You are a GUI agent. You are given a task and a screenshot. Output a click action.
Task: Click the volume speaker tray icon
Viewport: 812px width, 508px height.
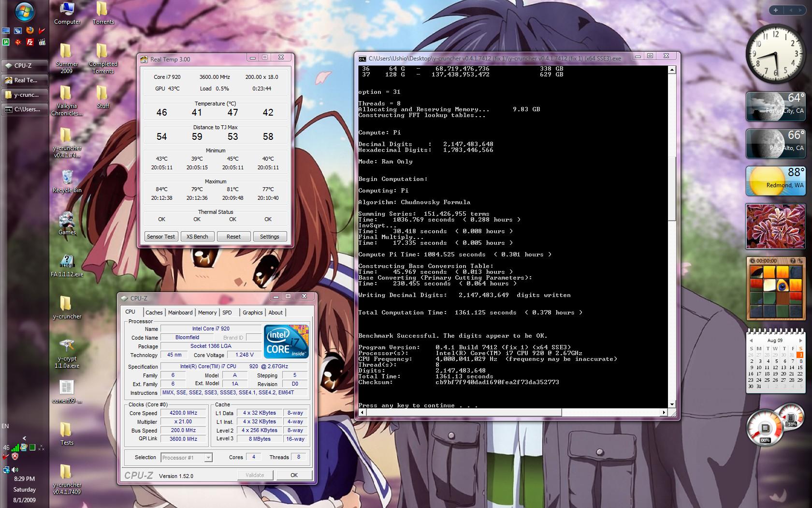(15, 470)
